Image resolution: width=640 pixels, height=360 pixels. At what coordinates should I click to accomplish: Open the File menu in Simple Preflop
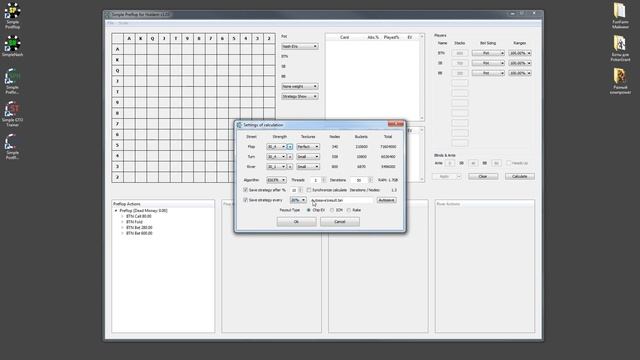click(111, 23)
